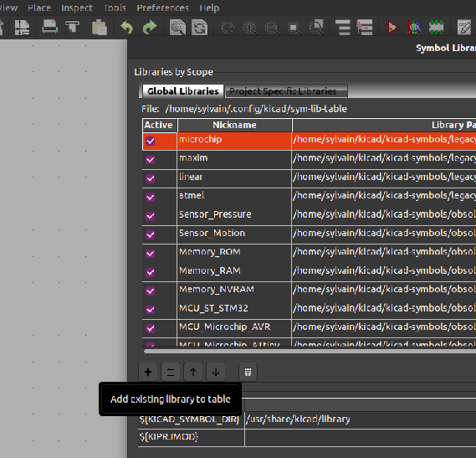476x458 pixels.
Task: Click the Plot schematic icon
Action: pyautogui.click(x=72, y=28)
